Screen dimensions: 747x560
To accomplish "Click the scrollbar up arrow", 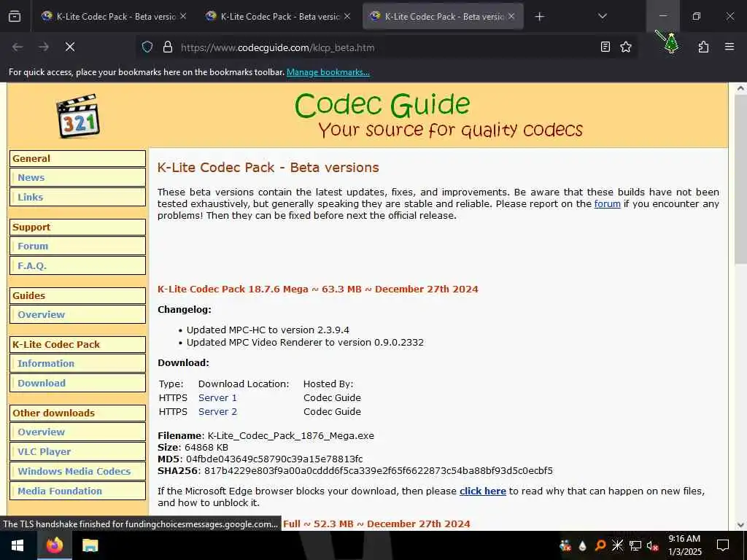I will pyautogui.click(x=740, y=88).
